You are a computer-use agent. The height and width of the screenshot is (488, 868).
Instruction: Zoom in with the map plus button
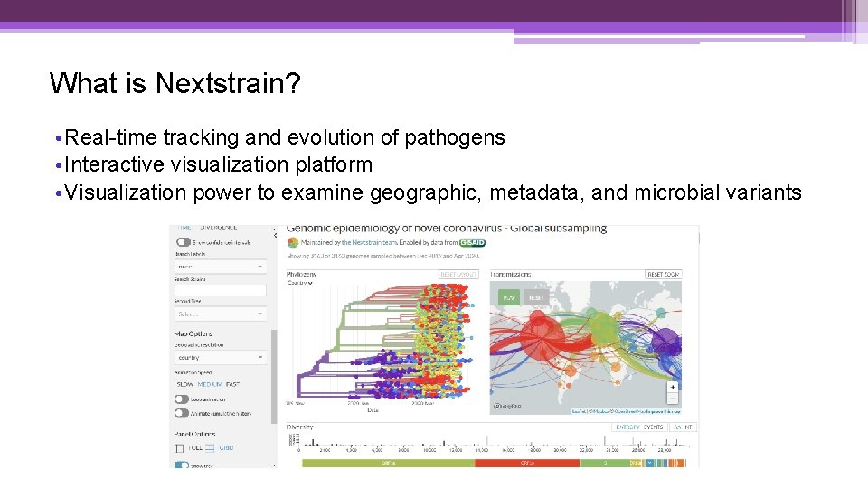672,388
